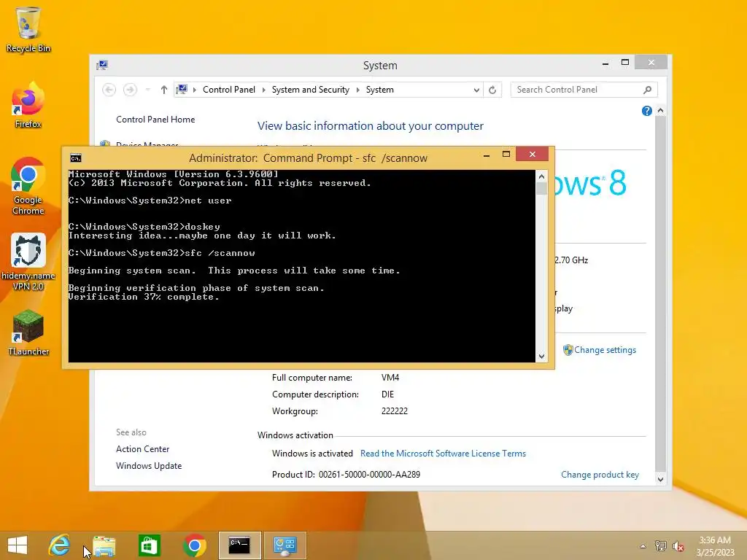Screen dimensions: 747x560
Task: Read the Microsoft Software License Terms
Action: 443,454
